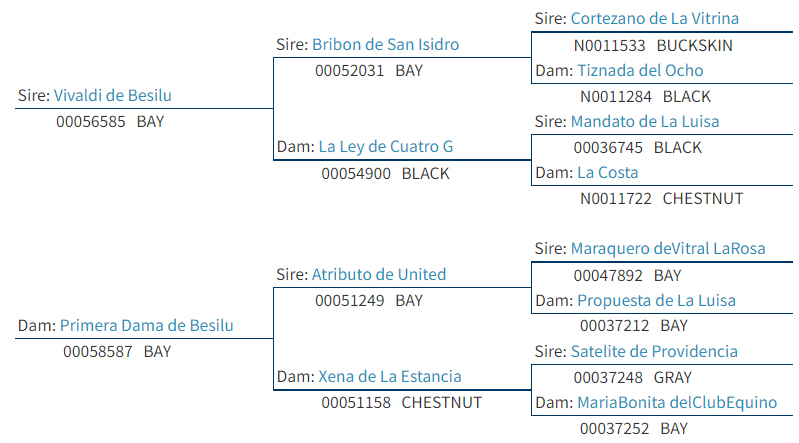Click registration number 00058587 BAY
The image size is (799, 443).
(117, 352)
